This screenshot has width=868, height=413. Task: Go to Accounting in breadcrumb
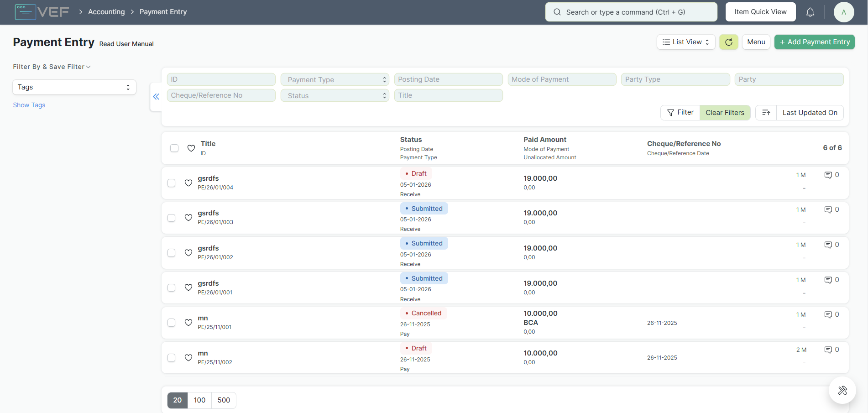(106, 12)
